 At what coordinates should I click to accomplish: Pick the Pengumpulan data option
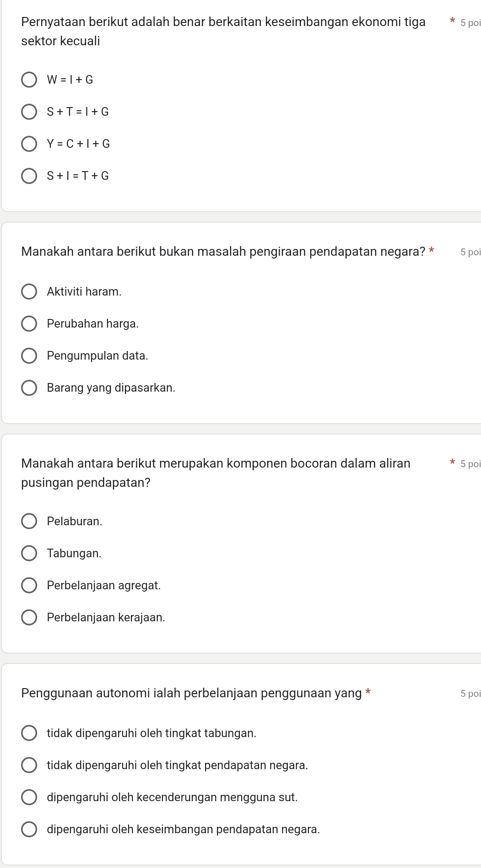(x=29, y=356)
